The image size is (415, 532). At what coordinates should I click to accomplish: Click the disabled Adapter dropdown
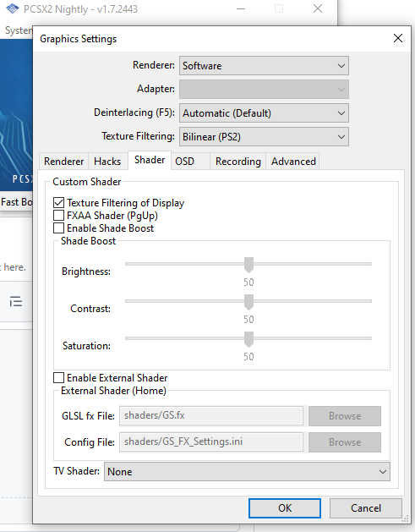[264, 90]
